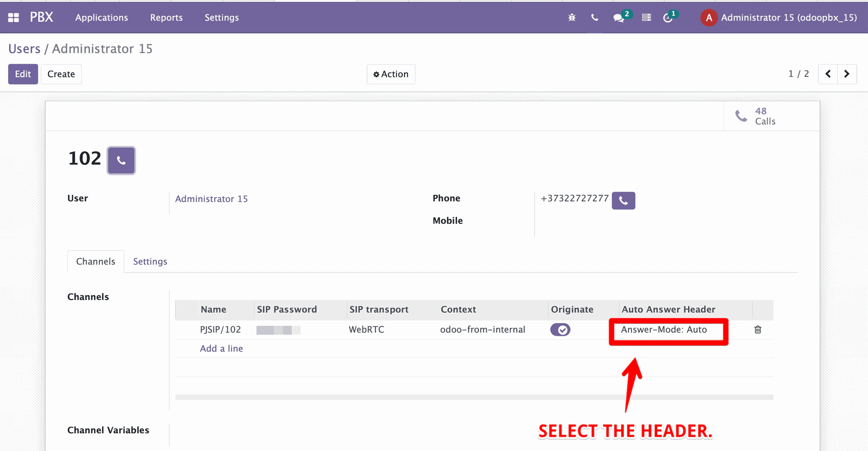This screenshot has width=868, height=451.
Task: Open the top Settings menu
Action: (x=222, y=18)
